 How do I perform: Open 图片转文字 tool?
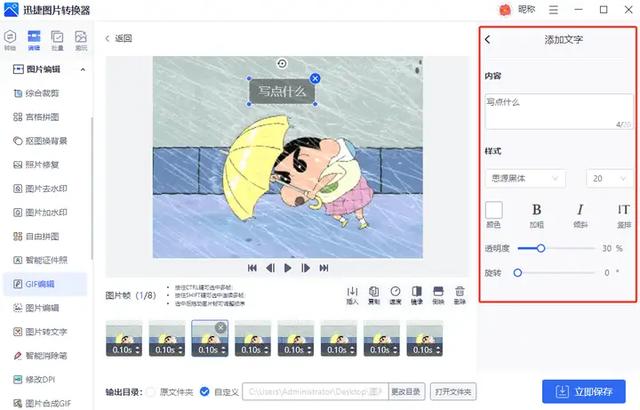[x=40, y=332]
